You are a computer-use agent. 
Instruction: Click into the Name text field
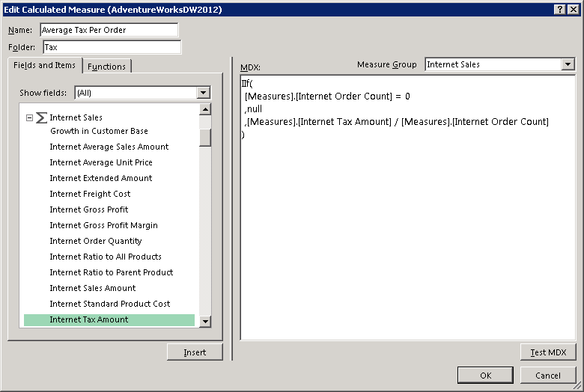[x=109, y=30]
